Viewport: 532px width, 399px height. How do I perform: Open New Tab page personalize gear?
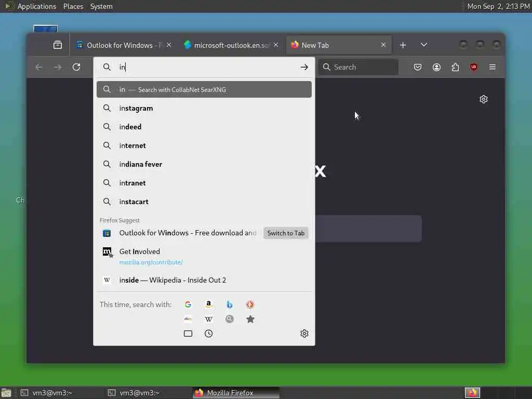click(484, 99)
